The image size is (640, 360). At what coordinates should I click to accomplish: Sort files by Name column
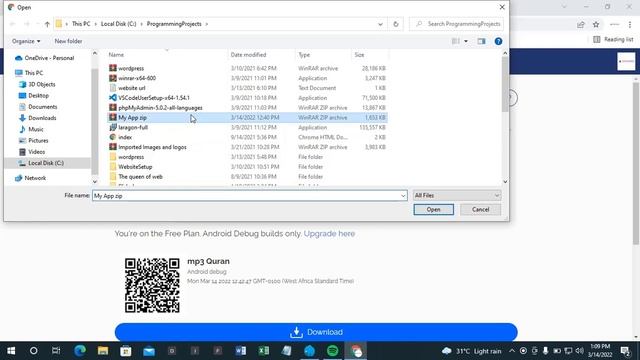116,55
